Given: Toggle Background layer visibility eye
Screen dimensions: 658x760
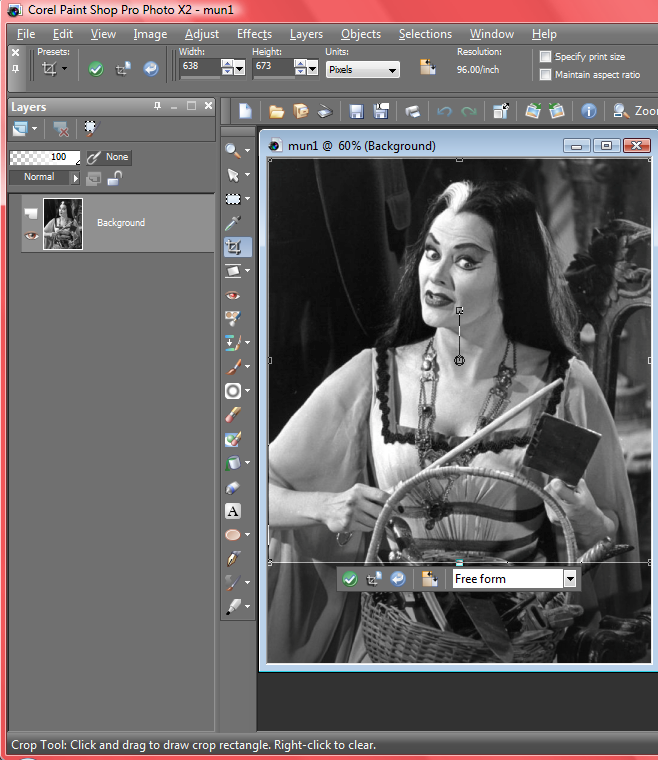Looking at the screenshot, I should click(x=31, y=236).
